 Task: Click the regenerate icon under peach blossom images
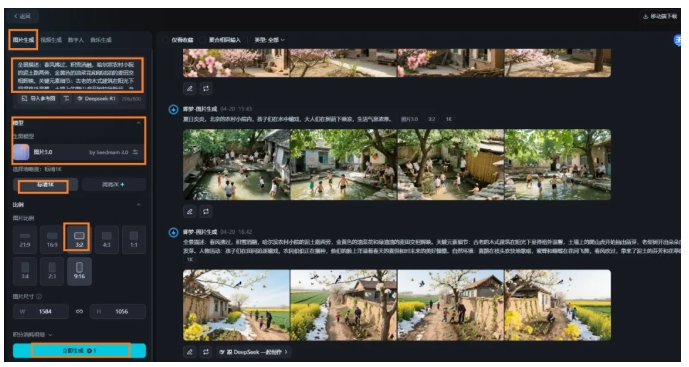206,89
